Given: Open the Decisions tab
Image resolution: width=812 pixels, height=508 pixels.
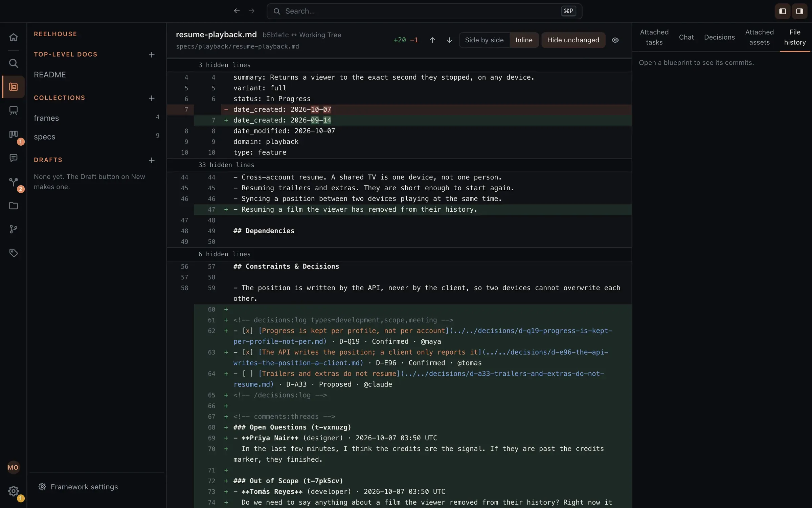Looking at the screenshot, I should pos(719,37).
